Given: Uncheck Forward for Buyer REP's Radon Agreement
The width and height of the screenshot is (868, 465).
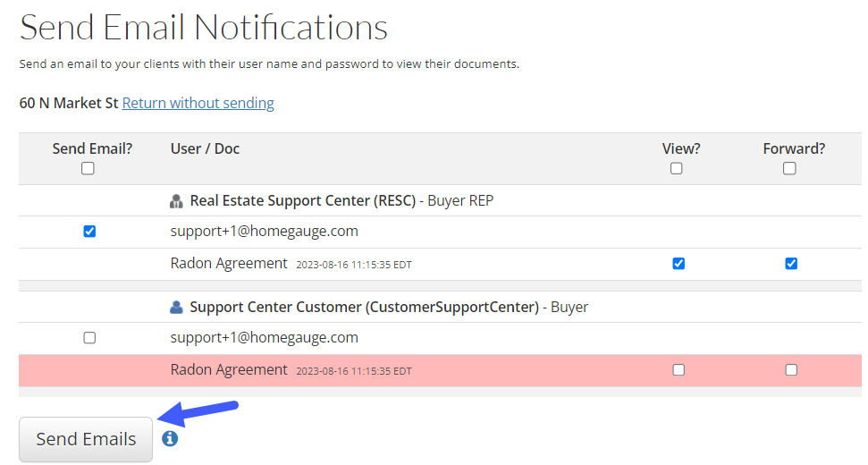Looking at the screenshot, I should click(791, 264).
